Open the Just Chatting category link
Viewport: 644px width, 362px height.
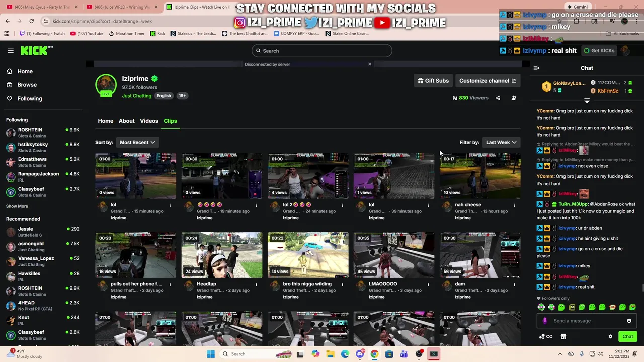pyautogui.click(x=136, y=96)
